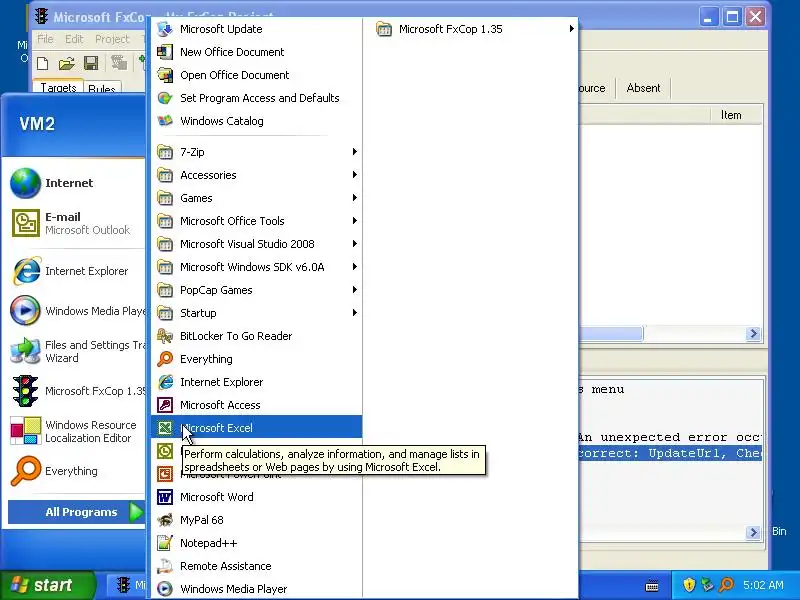Image resolution: width=800 pixels, height=600 pixels.
Task: Click the Microsoft PowerPoint icon
Action: pyautogui.click(x=165, y=474)
